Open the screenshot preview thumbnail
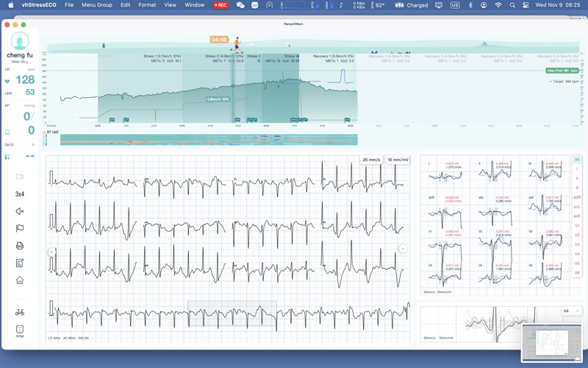 click(552, 342)
